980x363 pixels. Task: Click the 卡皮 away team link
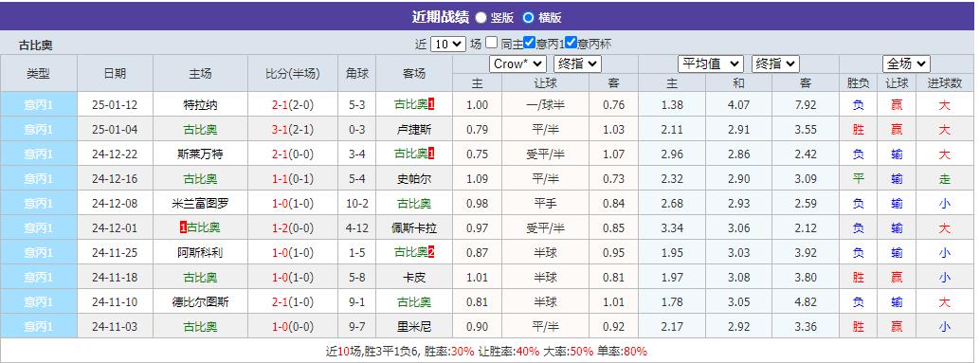(x=414, y=278)
